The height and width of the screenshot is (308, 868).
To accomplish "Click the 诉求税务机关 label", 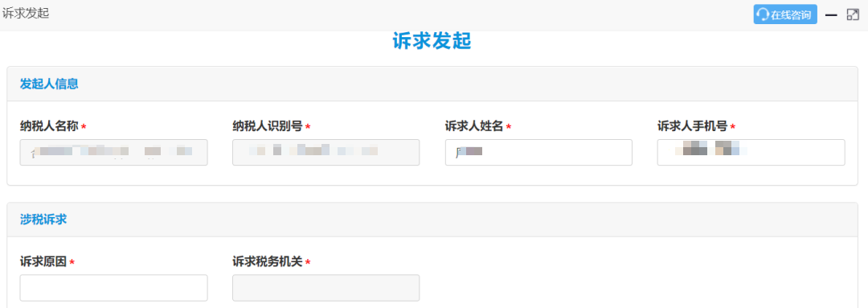I will pyautogui.click(x=268, y=261).
